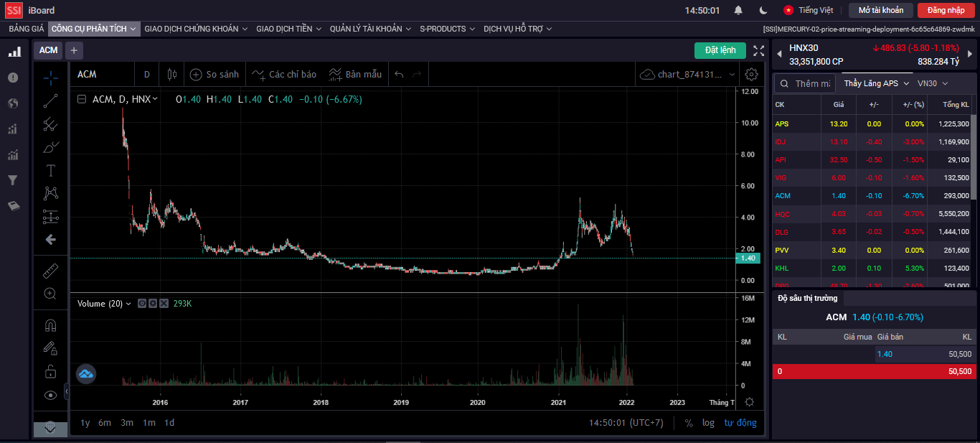Image resolution: width=980 pixels, height=443 pixels.
Task: Open Volume indicator settings gear
Action: 153,304
